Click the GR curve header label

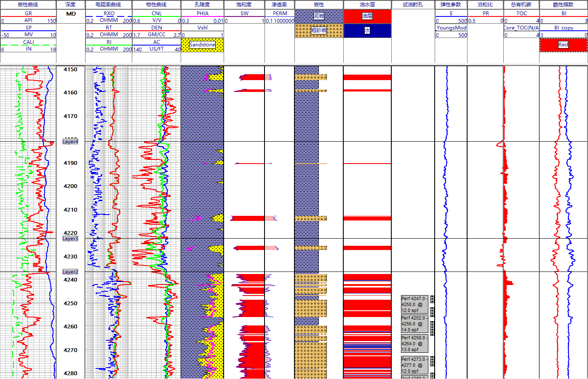click(x=28, y=13)
